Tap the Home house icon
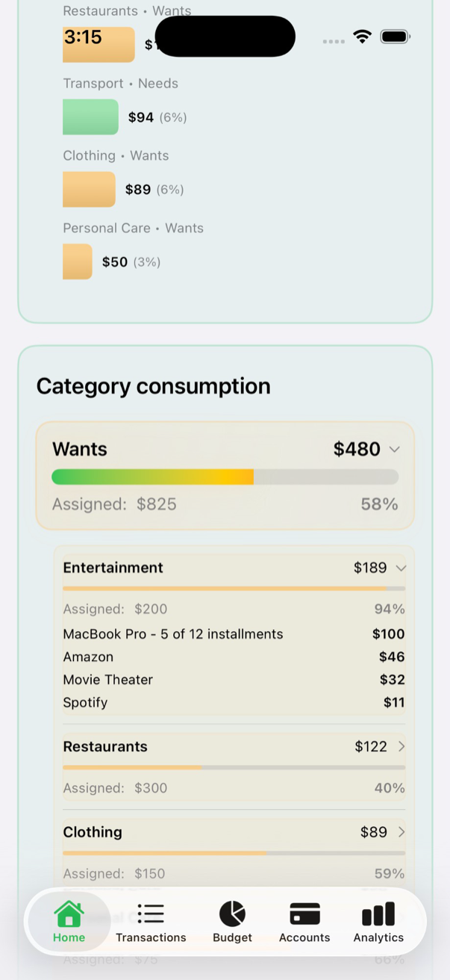This screenshot has width=450, height=980. point(69,914)
